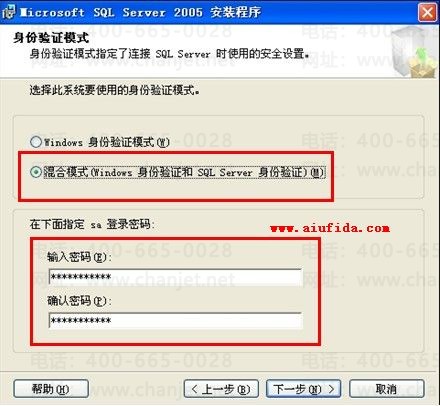Click the 在下面指定 sa 登录密码 label

(92, 224)
